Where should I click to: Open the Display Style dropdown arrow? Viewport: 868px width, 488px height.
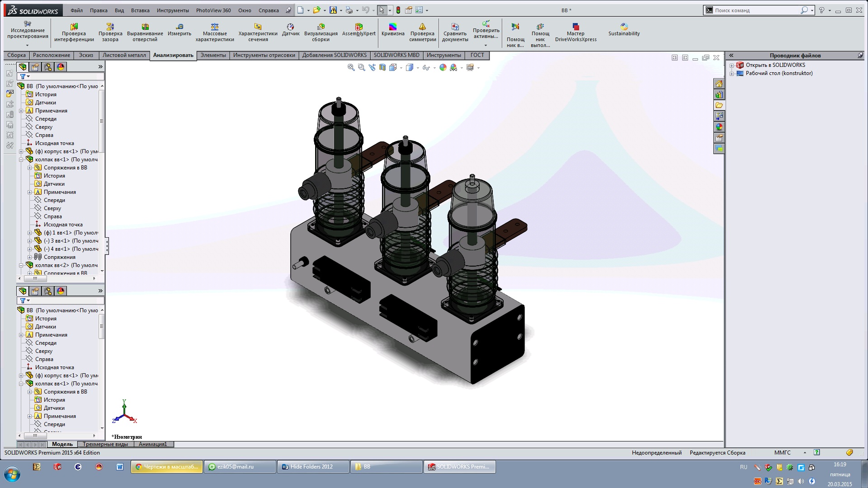click(x=418, y=68)
